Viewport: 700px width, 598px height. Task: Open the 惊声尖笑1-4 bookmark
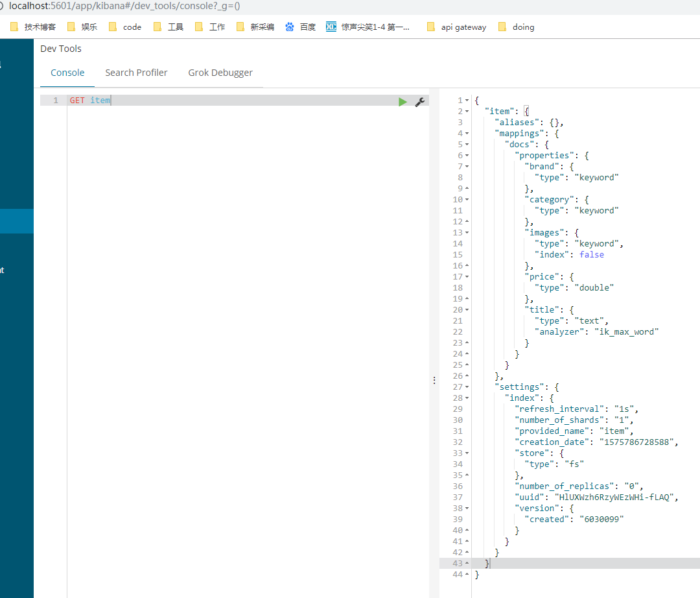367,27
